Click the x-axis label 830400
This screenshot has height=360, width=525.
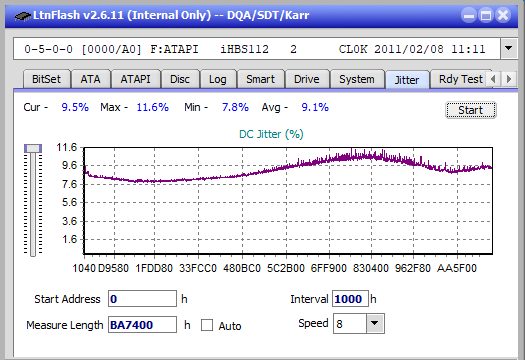point(371,268)
